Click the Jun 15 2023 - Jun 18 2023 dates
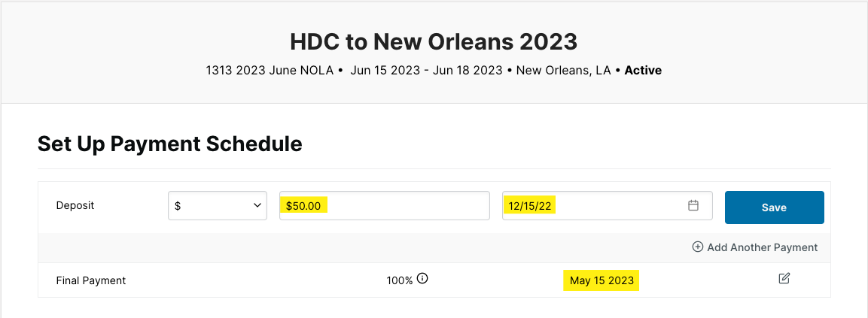The image size is (868, 318). click(x=427, y=71)
